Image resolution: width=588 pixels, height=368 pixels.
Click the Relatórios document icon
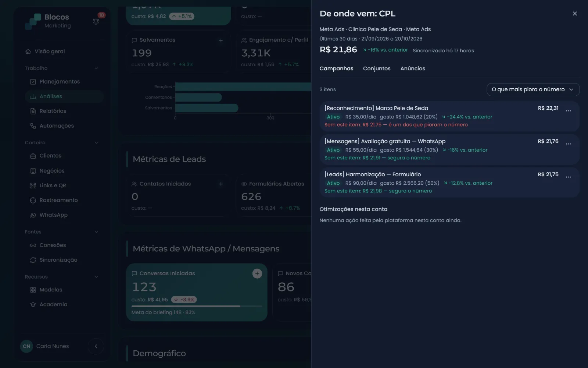pyautogui.click(x=33, y=111)
